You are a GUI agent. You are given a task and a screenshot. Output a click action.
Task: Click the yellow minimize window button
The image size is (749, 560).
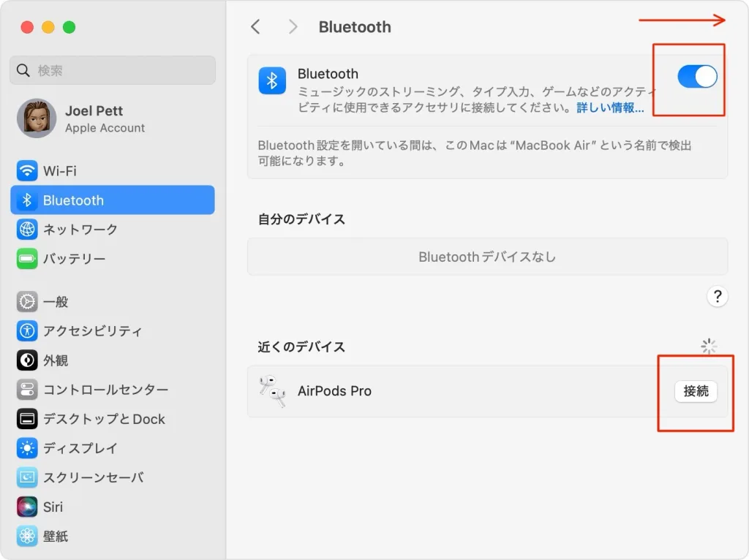48,27
